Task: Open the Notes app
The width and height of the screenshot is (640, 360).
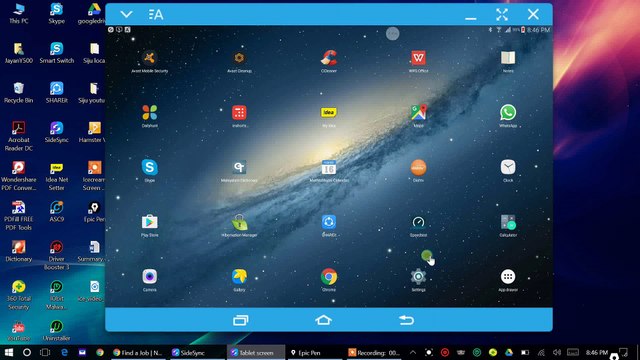Action: (508, 58)
